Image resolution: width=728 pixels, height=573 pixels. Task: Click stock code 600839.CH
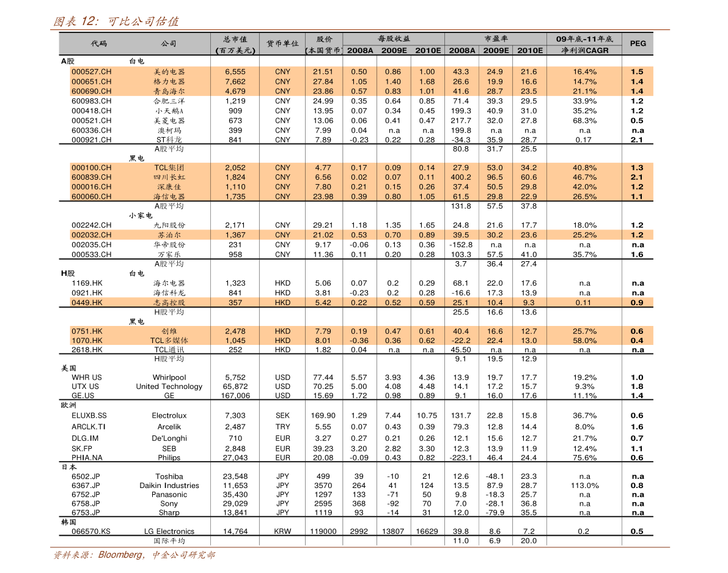coord(92,177)
